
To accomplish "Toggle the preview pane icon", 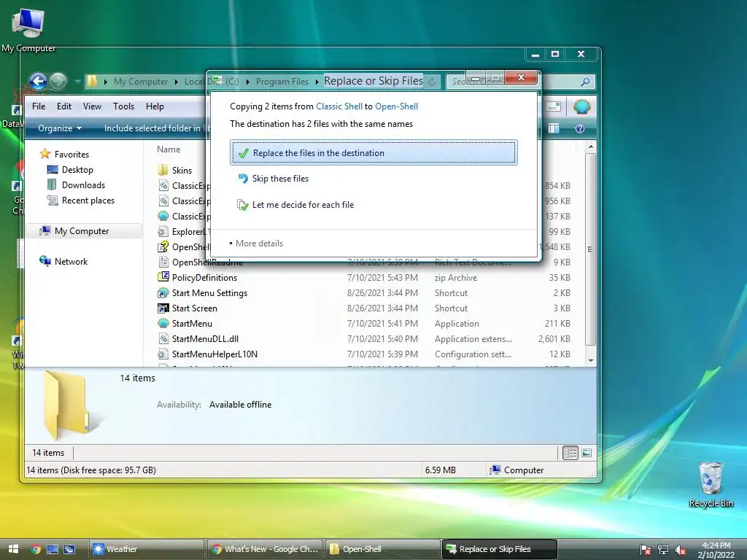I will pos(554,128).
